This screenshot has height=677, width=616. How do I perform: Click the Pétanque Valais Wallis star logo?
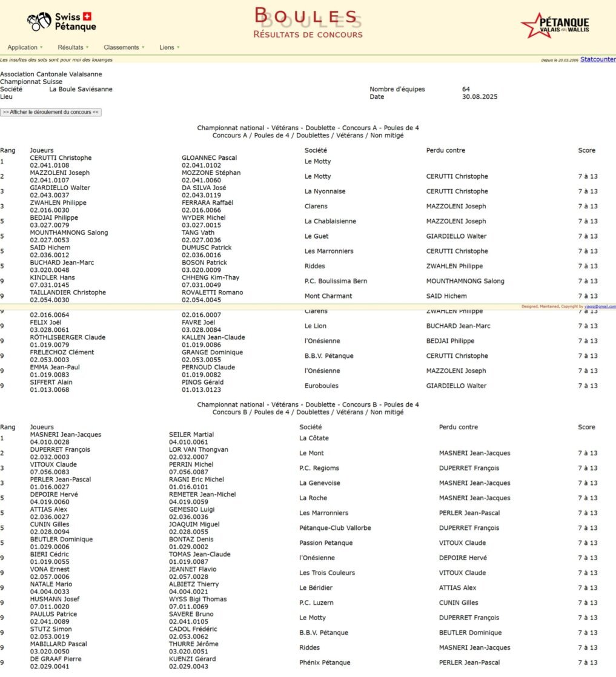555,25
